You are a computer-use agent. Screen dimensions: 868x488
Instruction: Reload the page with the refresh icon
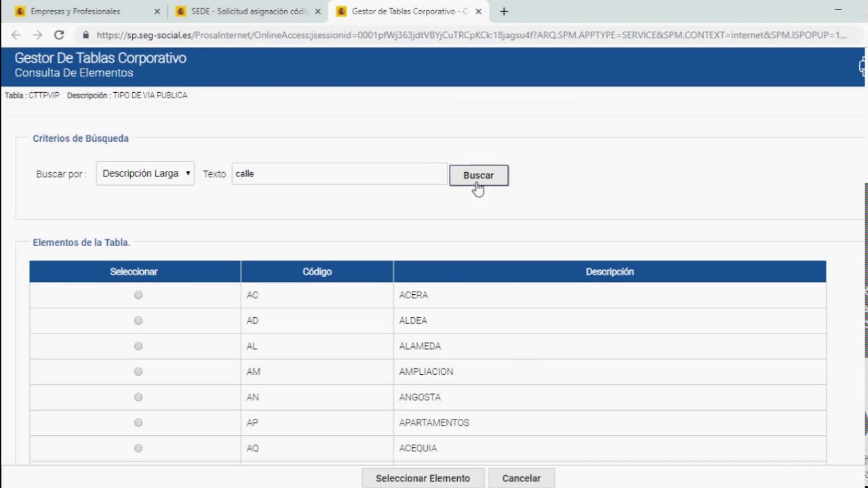coord(60,35)
